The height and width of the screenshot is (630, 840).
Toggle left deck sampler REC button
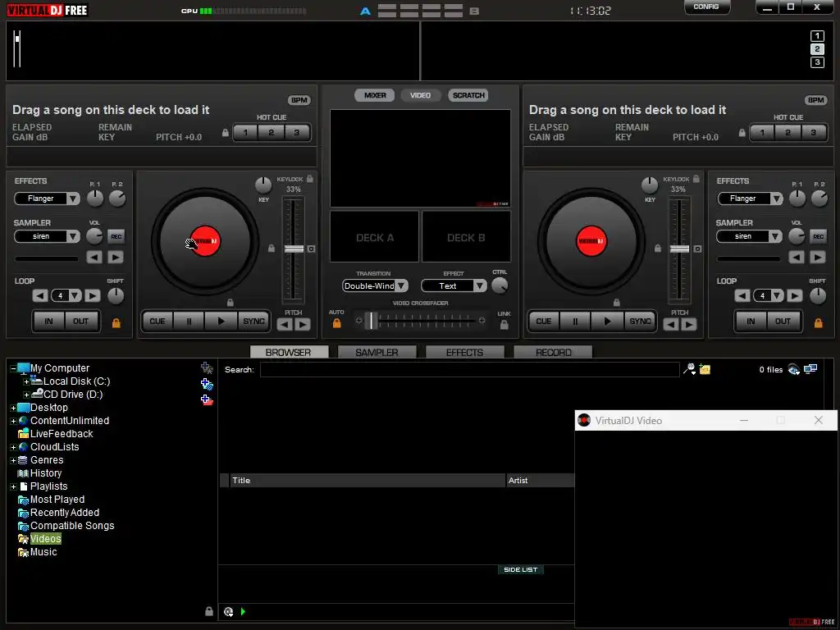click(x=116, y=236)
